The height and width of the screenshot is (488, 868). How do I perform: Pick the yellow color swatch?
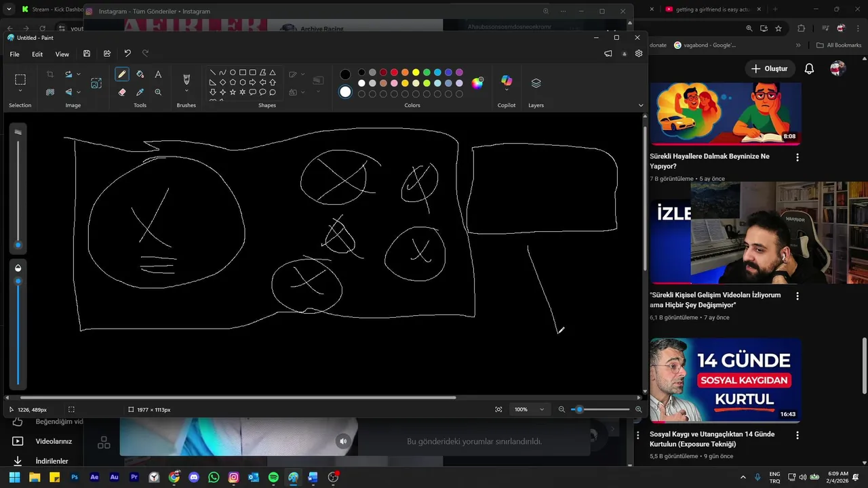coord(416,73)
